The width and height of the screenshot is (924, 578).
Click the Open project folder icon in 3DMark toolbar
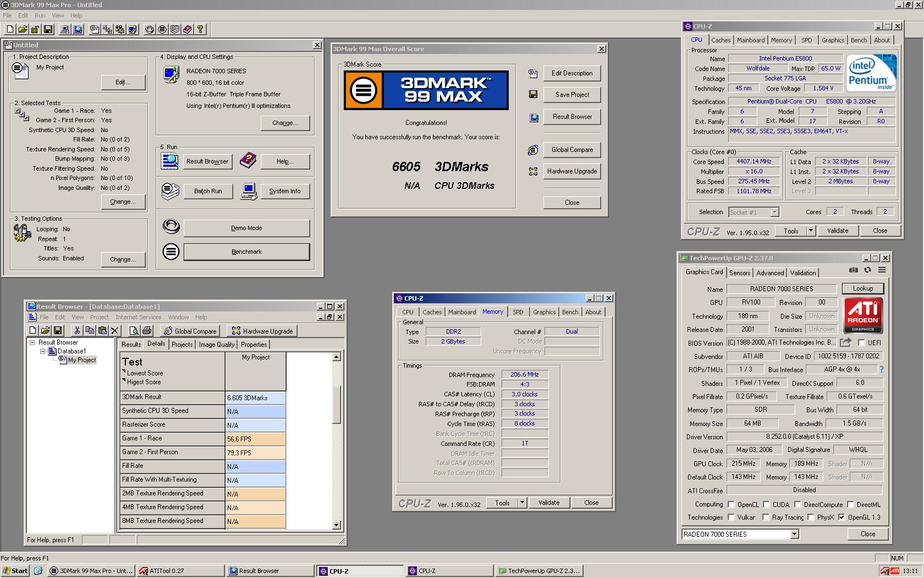(23, 29)
